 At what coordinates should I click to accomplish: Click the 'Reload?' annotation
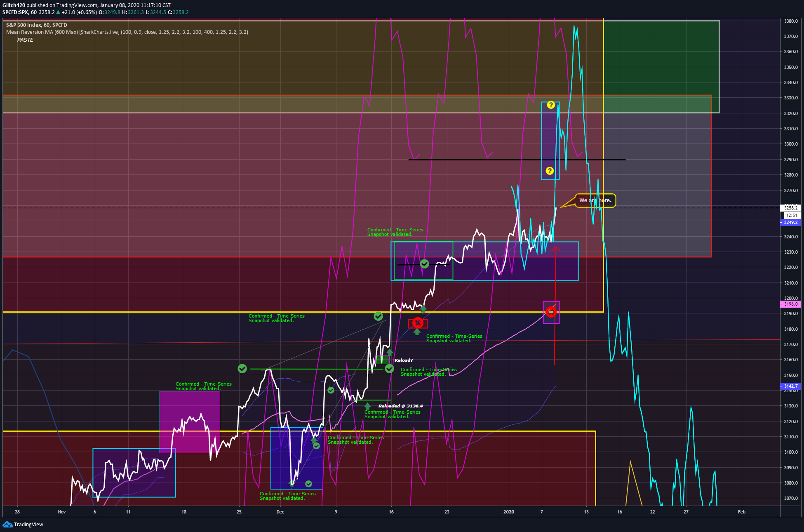coord(404,360)
